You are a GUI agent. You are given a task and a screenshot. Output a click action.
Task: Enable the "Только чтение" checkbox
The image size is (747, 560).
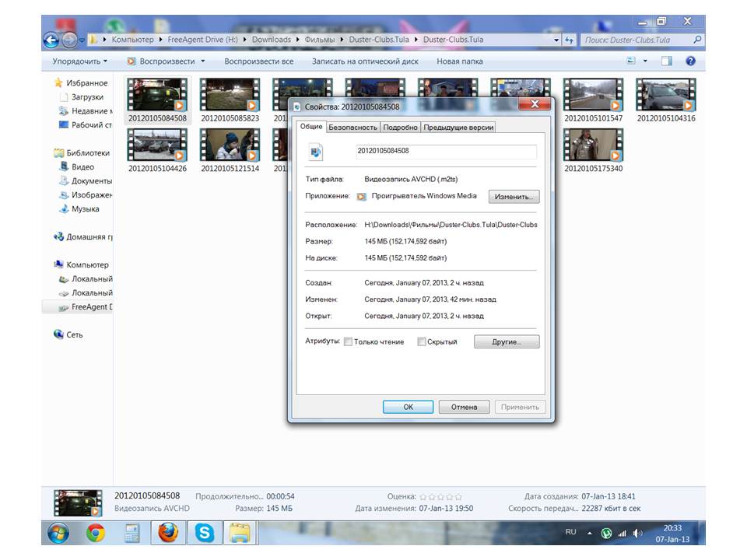[x=348, y=341]
